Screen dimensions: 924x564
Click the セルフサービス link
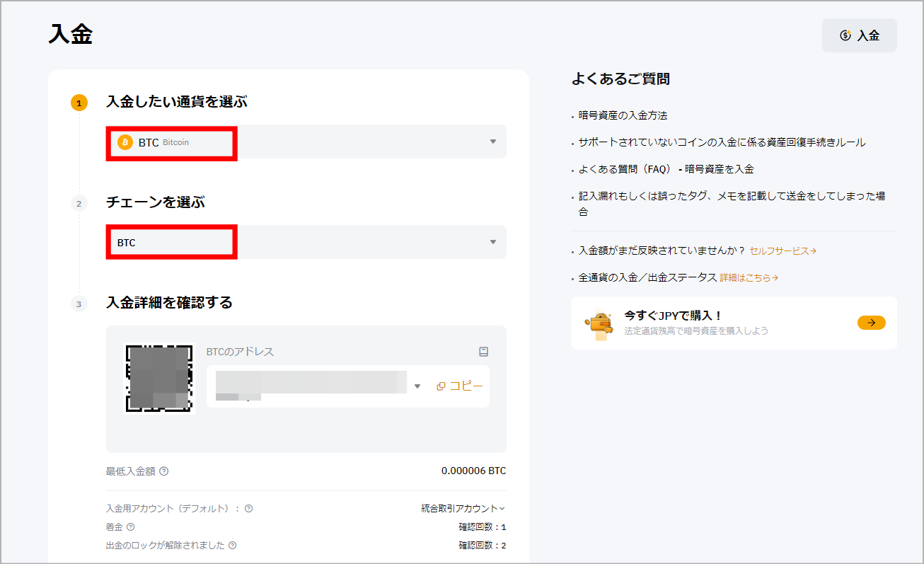(782, 251)
